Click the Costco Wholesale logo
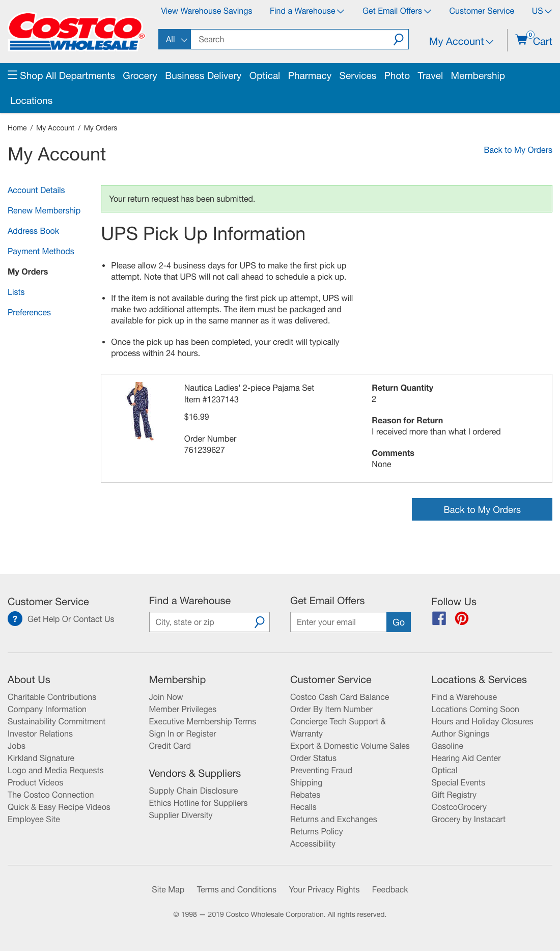 coord(74,31)
